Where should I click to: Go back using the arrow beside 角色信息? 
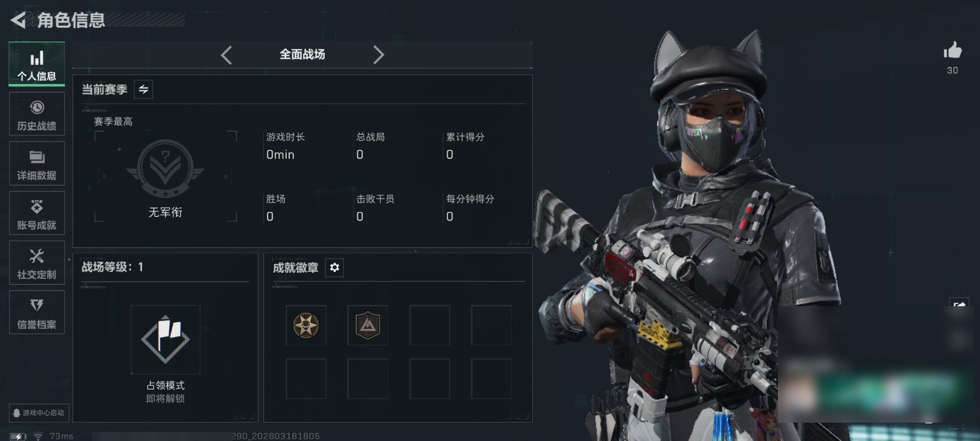[18, 20]
